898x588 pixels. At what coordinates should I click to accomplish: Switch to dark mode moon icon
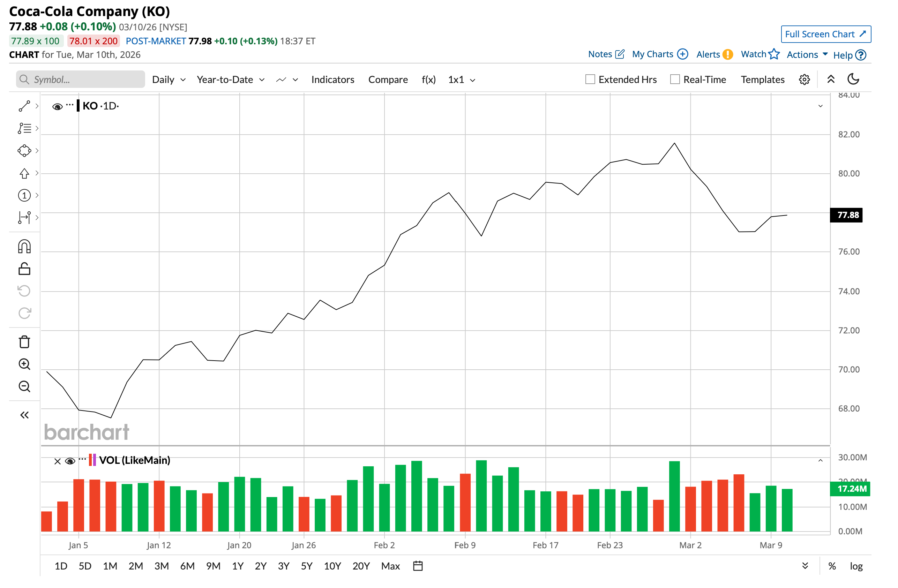pos(854,79)
